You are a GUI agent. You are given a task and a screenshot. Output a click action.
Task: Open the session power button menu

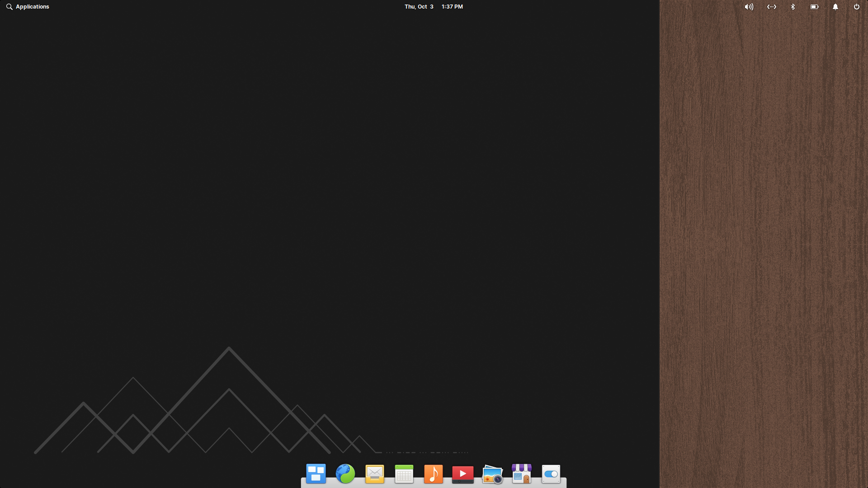click(x=856, y=7)
